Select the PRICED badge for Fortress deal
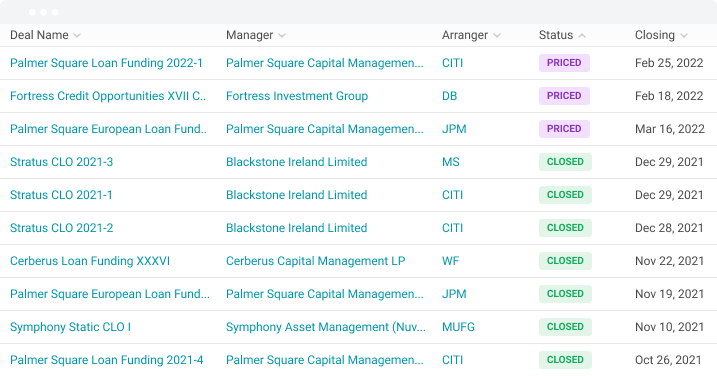Image resolution: width=717 pixels, height=376 pixels. tap(564, 96)
